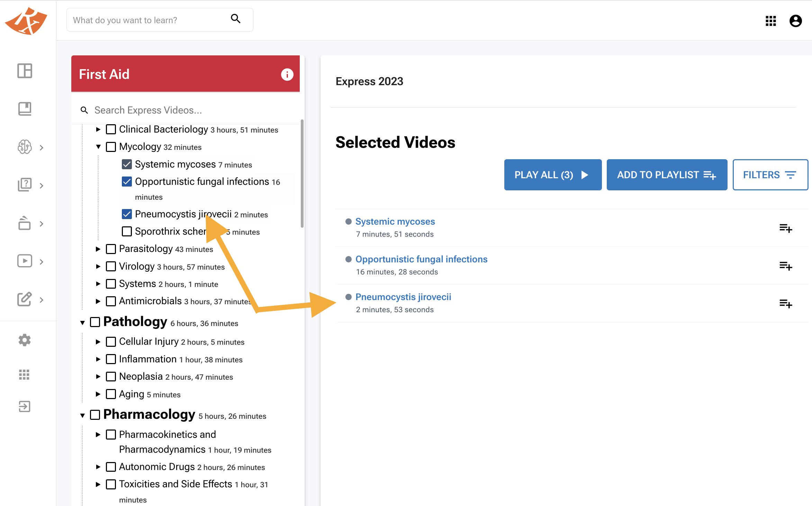This screenshot has height=506, width=812.
Task: Expand the Virology node
Action: coord(98,266)
